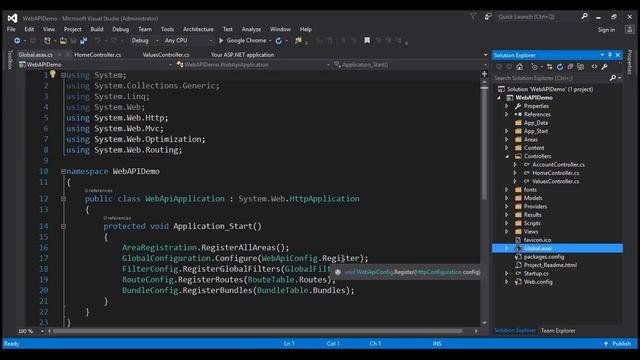Open the Google Chrome browser dropdown arrow
Viewport: 640px width, 360px height.
coord(270,41)
